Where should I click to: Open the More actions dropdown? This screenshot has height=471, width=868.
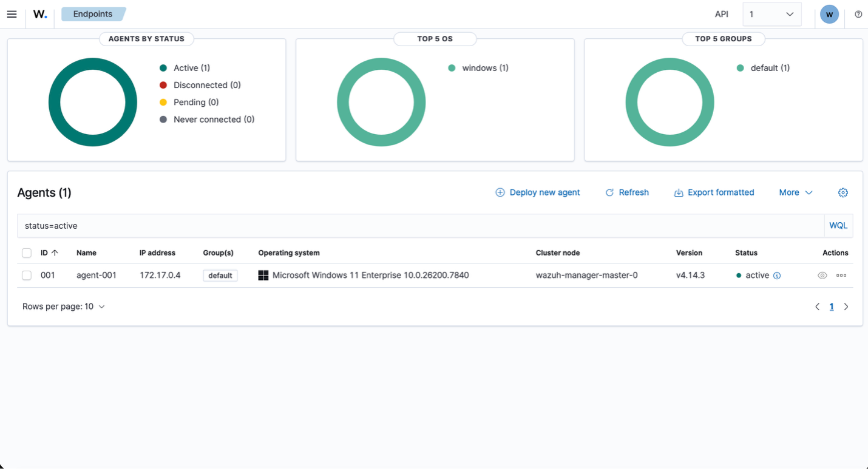point(795,192)
